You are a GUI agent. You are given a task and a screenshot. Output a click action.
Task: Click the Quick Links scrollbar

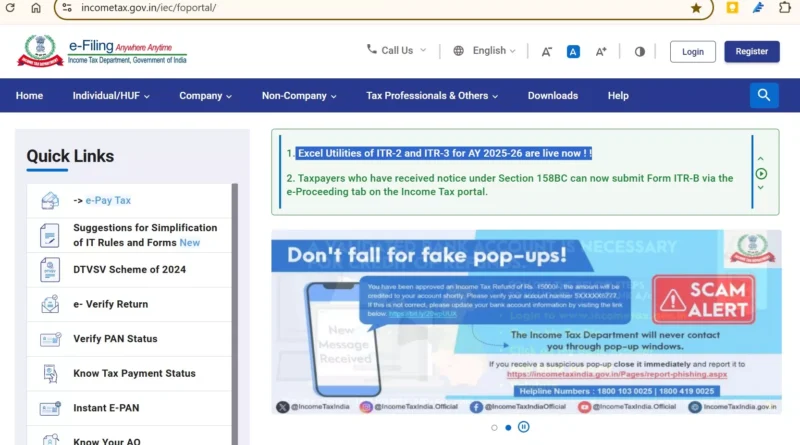235,300
